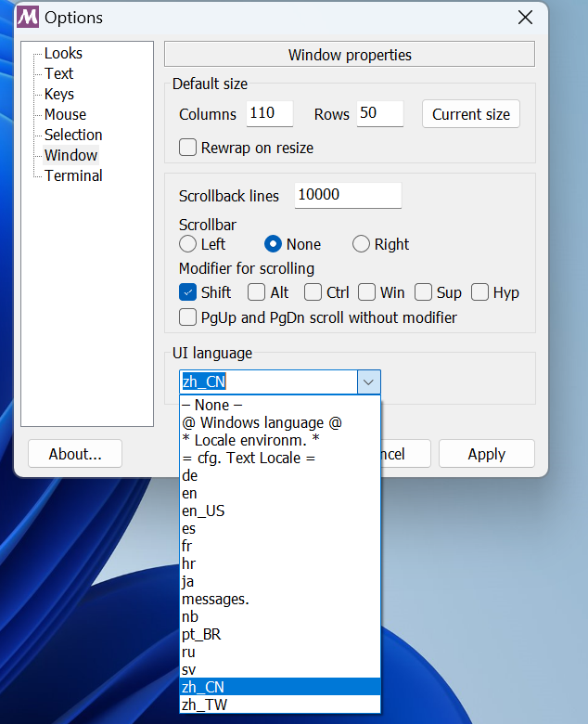The image size is (588, 724).
Task: Collapse the UI language dropdown arrow
Action: coord(368,381)
